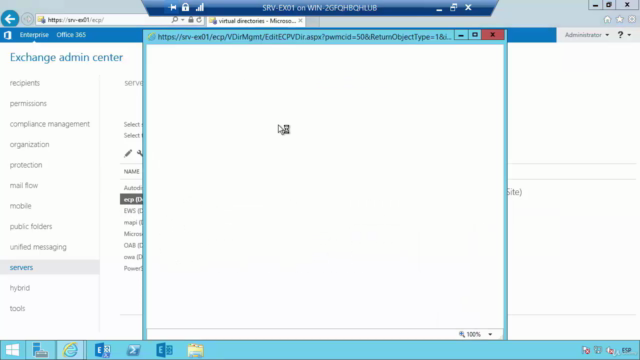Expand the 100% zoom level dropdown
The height and width of the screenshot is (360, 640).
(x=490, y=334)
